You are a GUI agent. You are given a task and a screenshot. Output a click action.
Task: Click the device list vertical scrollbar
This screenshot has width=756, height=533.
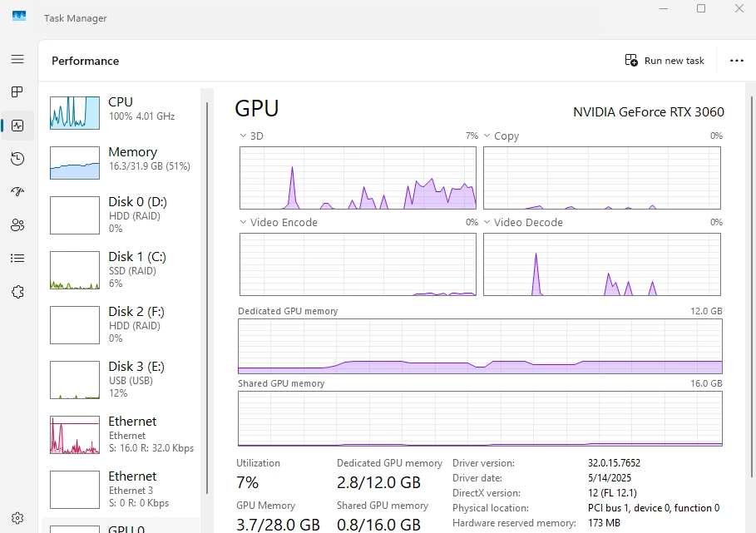207,298
